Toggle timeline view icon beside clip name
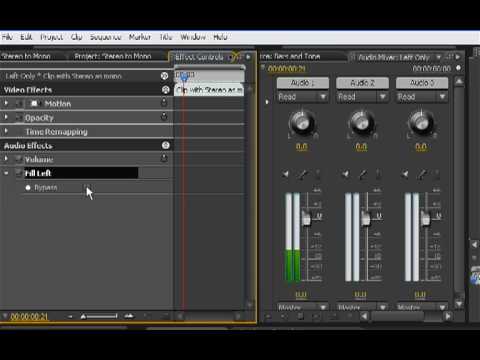This screenshot has height=360, width=480. pos(164,76)
